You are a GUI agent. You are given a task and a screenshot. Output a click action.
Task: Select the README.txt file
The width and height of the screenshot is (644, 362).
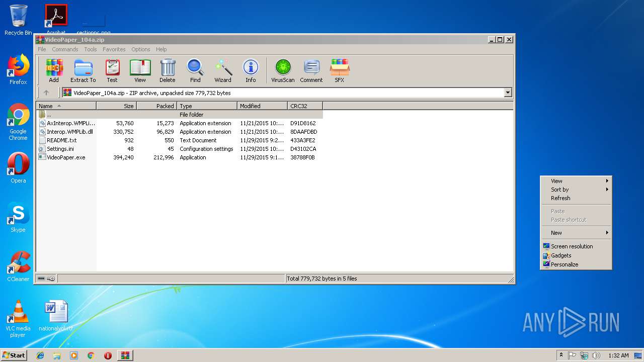point(180,140)
